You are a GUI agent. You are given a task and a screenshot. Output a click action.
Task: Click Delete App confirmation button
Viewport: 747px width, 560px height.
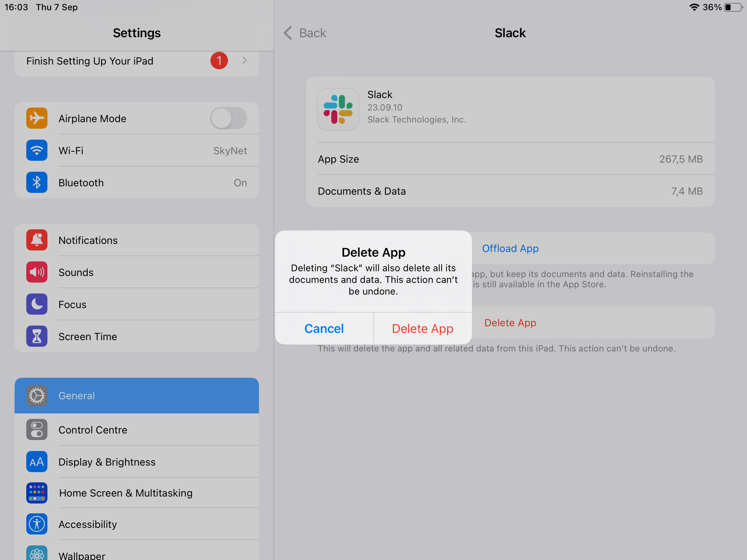coord(422,328)
